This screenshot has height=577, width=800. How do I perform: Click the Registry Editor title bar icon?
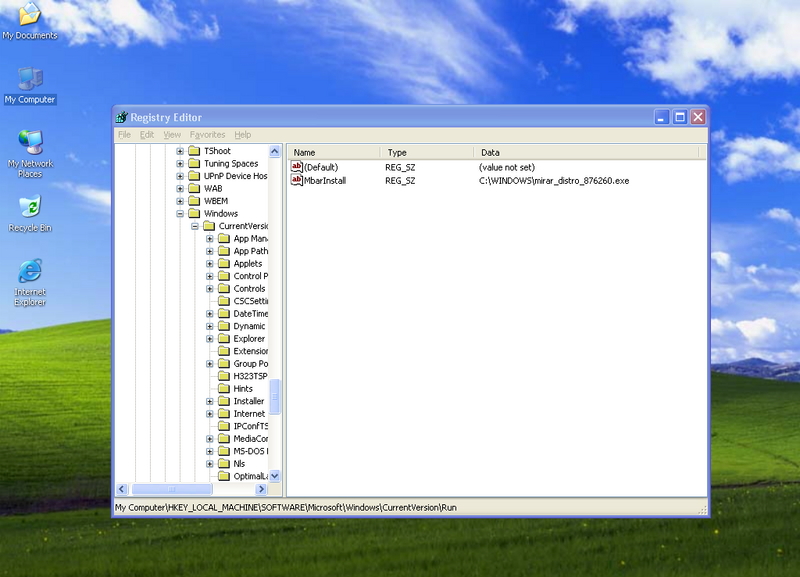click(121, 117)
